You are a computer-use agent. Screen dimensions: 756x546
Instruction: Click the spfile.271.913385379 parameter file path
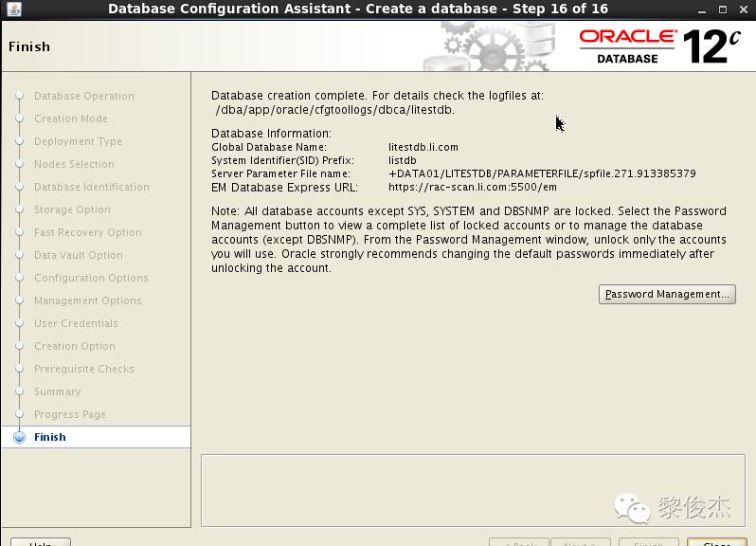pos(542,173)
